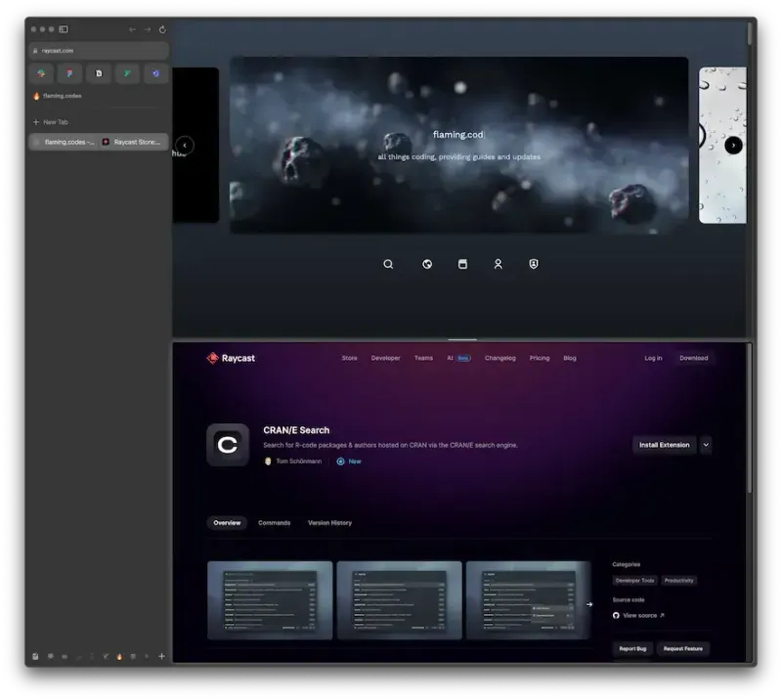
Task: Click the Log in link
Action: tap(653, 358)
